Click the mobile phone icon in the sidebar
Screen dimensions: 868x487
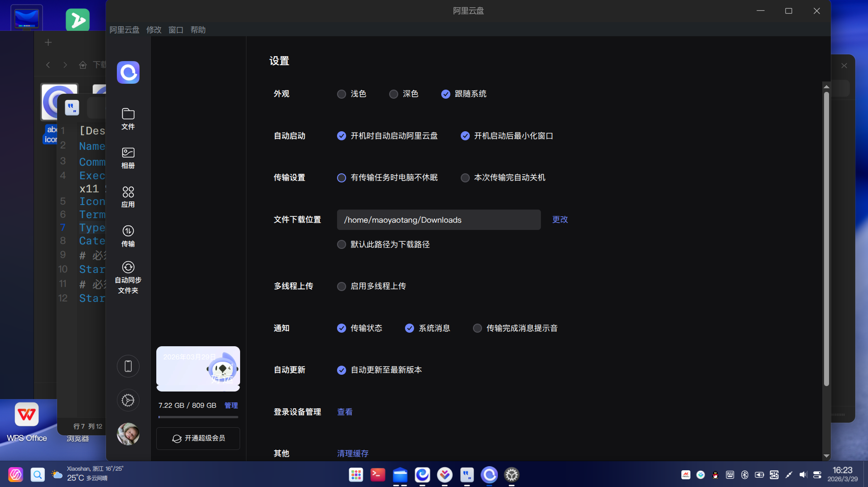point(128,366)
